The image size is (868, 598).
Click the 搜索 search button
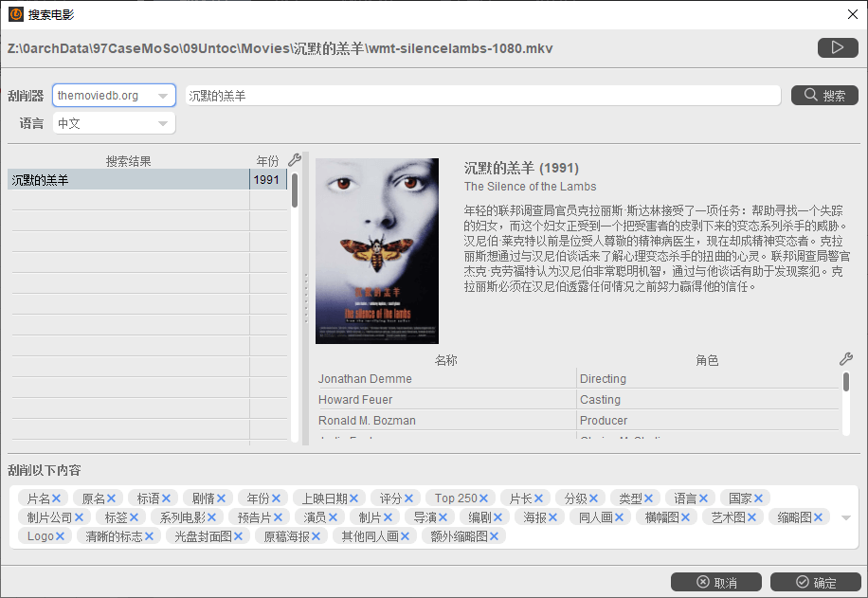pyautogui.click(x=824, y=95)
